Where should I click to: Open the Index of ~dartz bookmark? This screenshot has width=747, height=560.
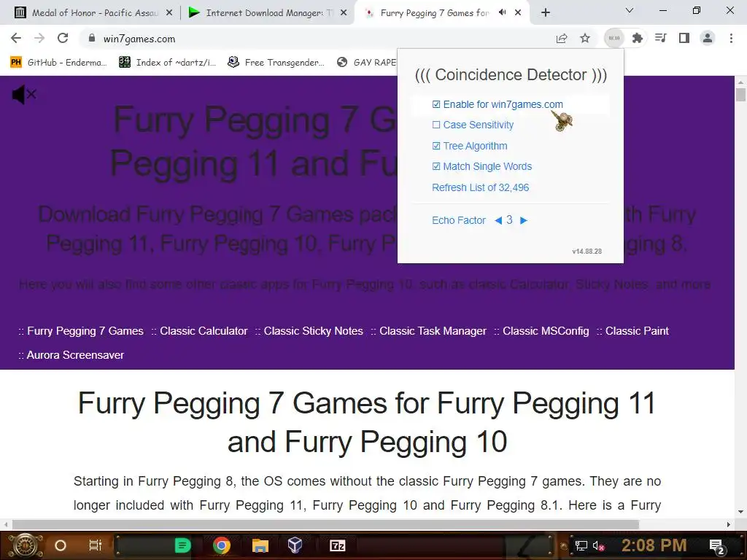(168, 63)
